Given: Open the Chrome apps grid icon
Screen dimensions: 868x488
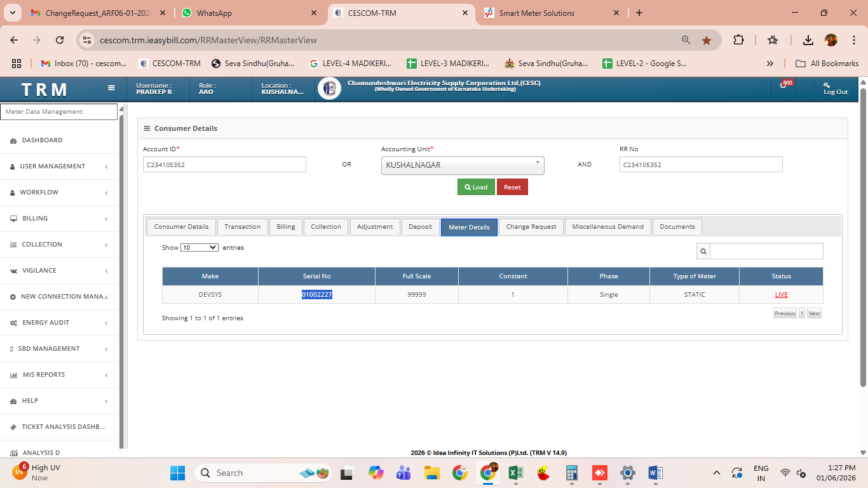Looking at the screenshot, I should click(x=17, y=64).
